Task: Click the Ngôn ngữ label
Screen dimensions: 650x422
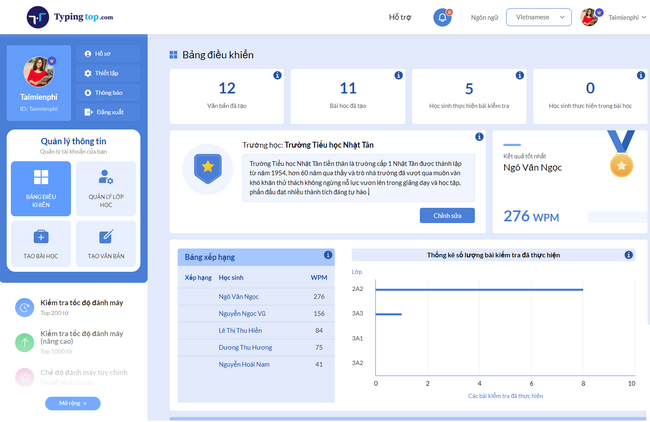Action: click(x=484, y=17)
